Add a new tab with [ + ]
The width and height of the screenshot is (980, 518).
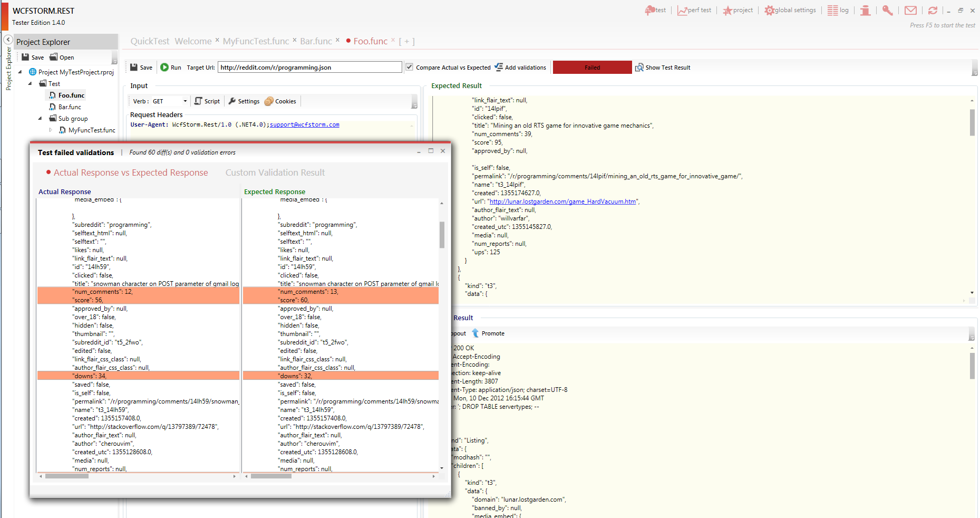click(406, 41)
